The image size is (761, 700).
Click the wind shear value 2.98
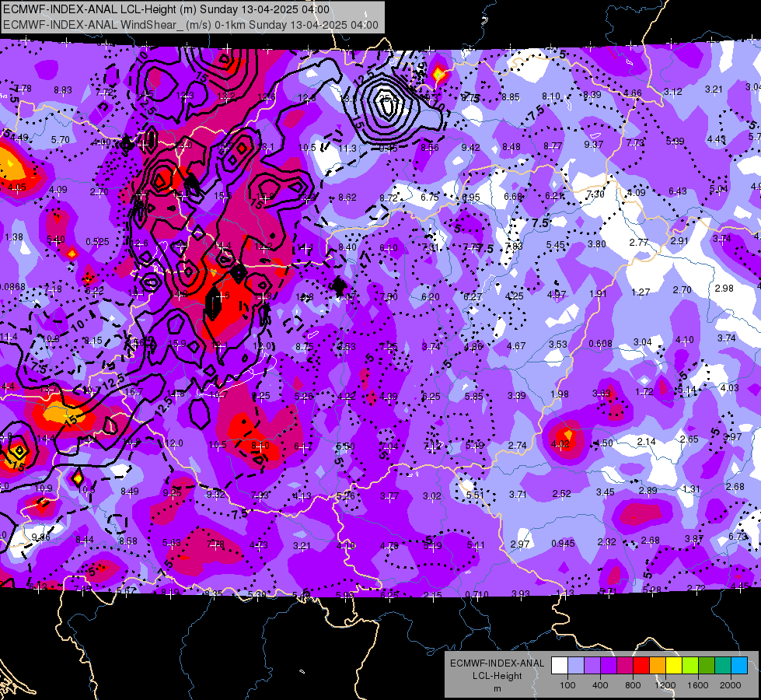724,288
